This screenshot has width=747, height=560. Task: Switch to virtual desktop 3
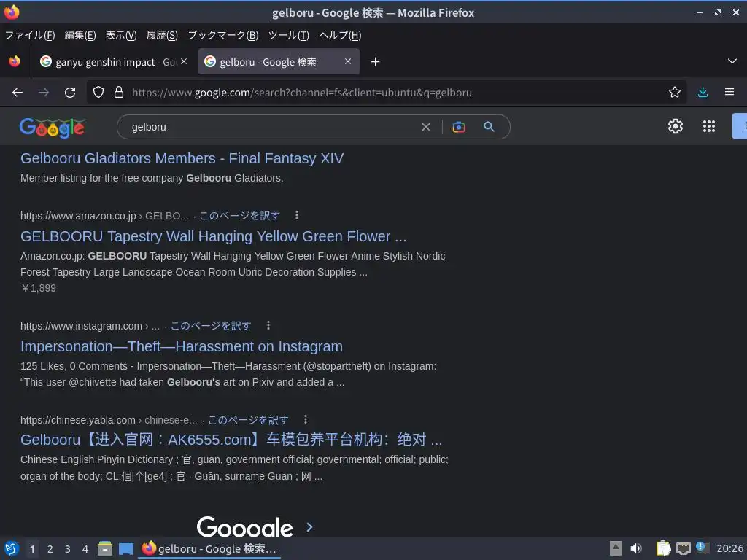point(68,549)
